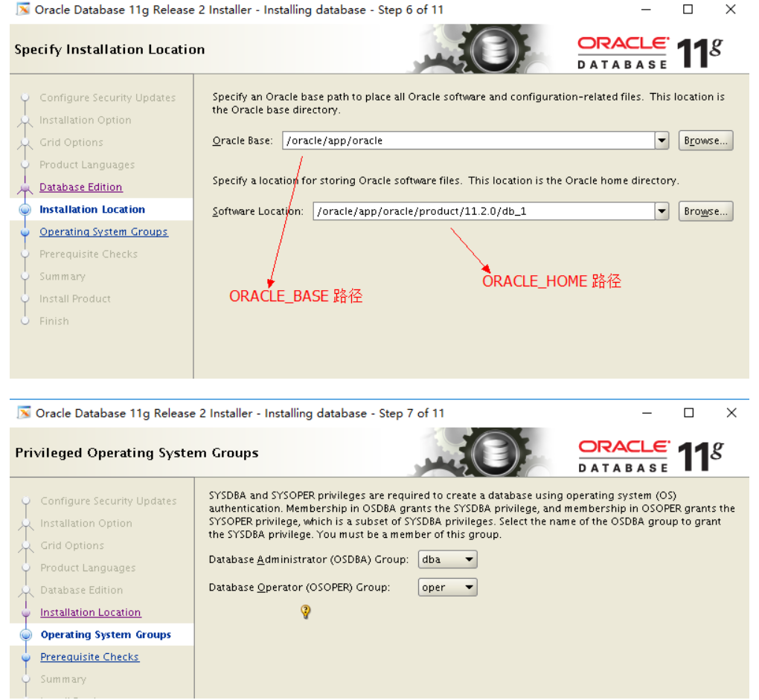This screenshot has width=759, height=700.
Task: Open the OSDBA Group dba dropdown
Action: [447, 559]
